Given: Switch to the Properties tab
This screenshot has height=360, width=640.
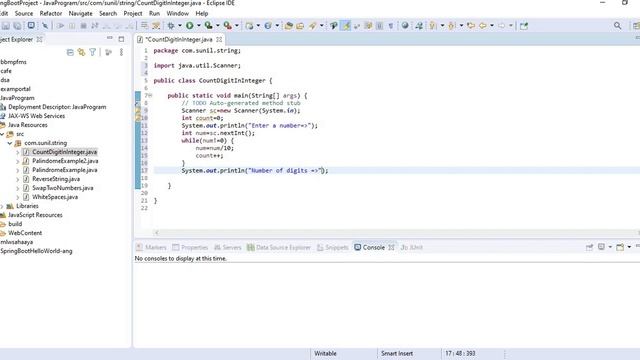Looking at the screenshot, I should coord(190,247).
